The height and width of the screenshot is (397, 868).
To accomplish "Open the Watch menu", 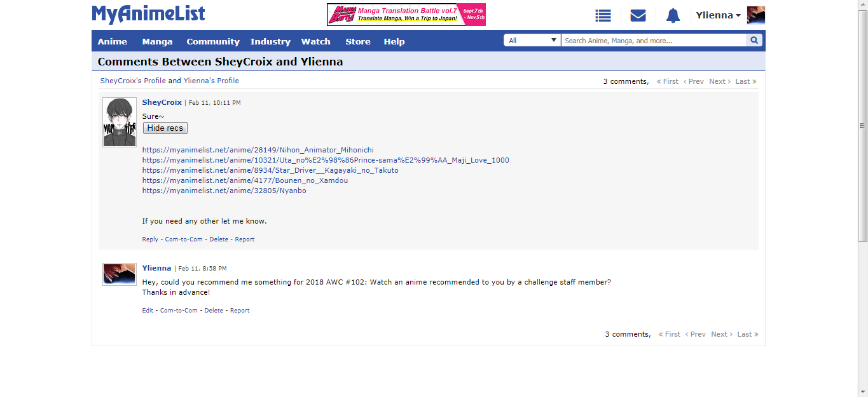I will click(x=316, y=41).
